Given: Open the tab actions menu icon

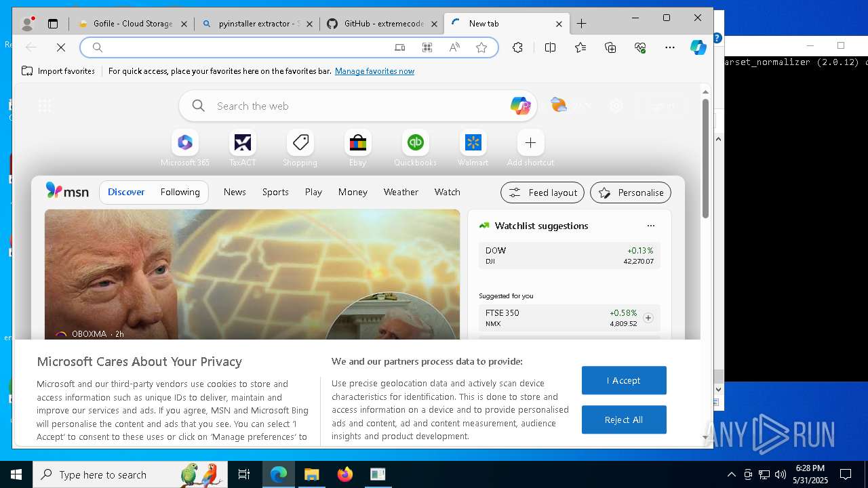Looking at the screenshot, I should click(53, 24).
